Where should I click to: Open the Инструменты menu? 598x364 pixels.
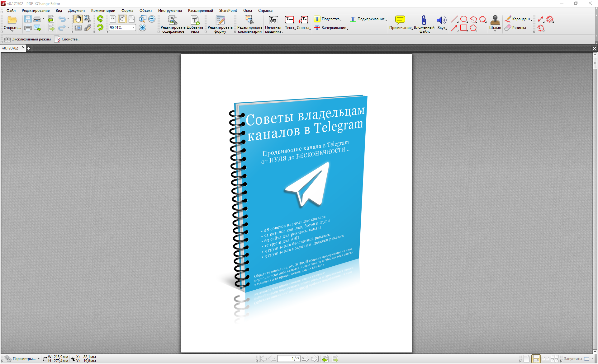point(170,11)
